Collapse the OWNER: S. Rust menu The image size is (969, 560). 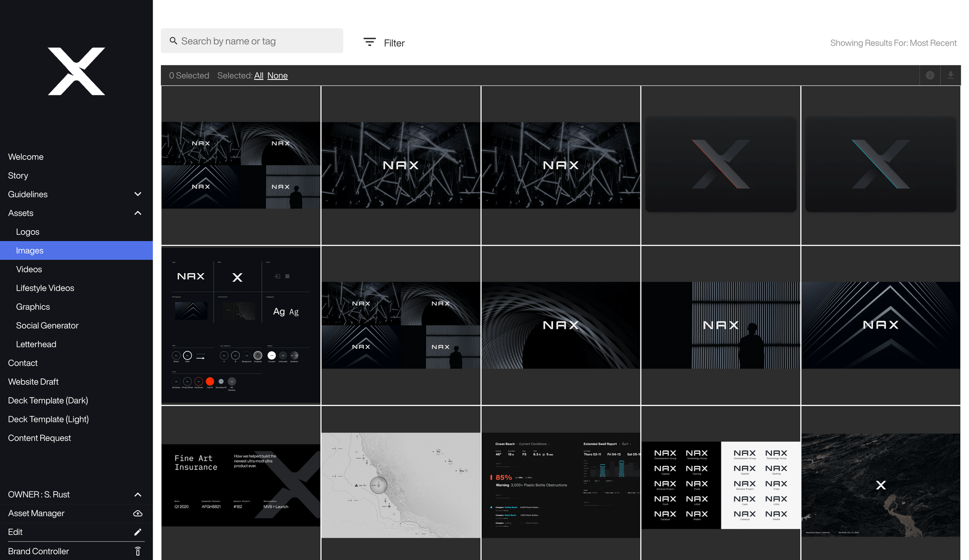tap(138, 495)
